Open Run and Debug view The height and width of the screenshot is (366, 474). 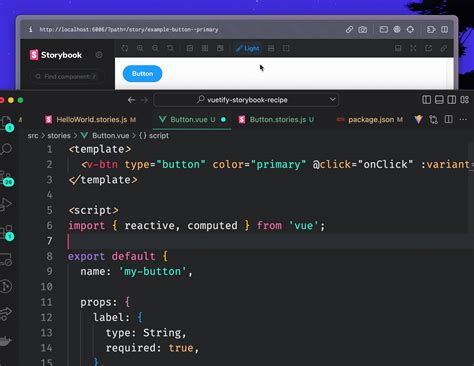[6, 204]
